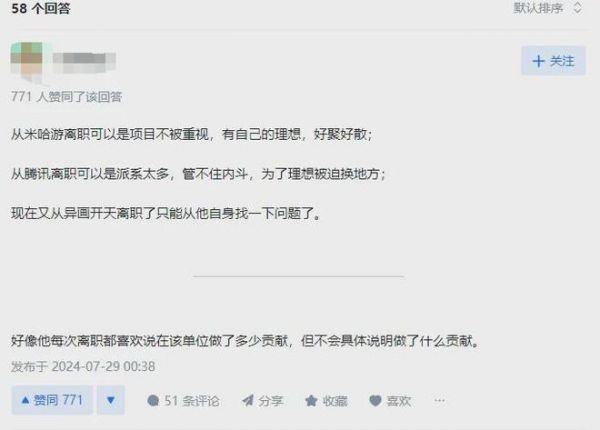Open the three-dots more options menu
Image resolution: width=600 pixels, height=430 pixels.
(440, 401)
